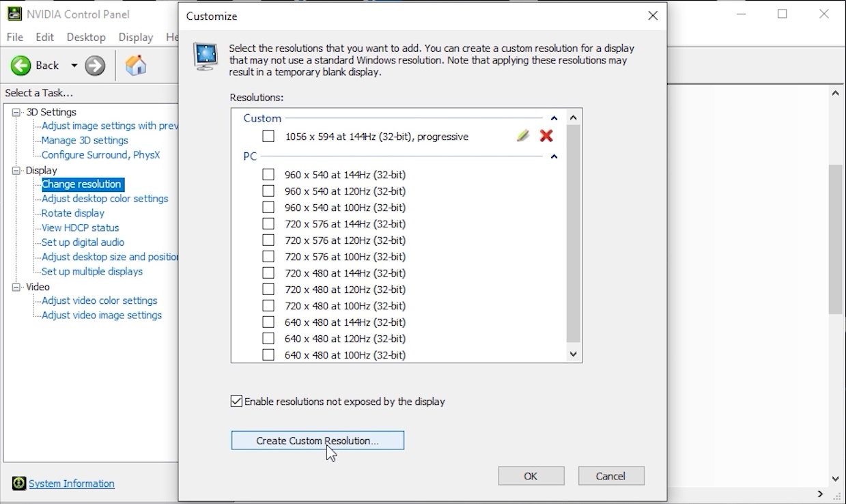Check the 1056 x 594 at 144Hz box
Viewport: 846px width, 504px height.
click(268, 137)
